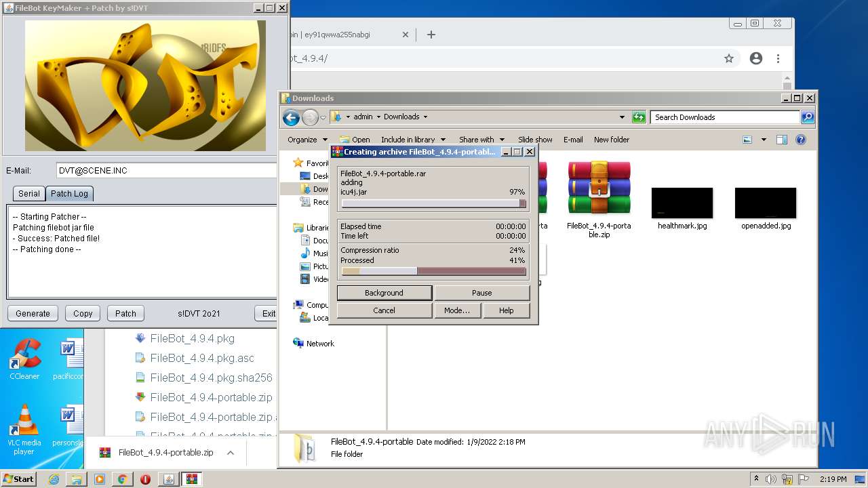The image size is (868, 488).
Task: Select the healthmark.jpg thumbnail
Action: (x=682, y=203)
